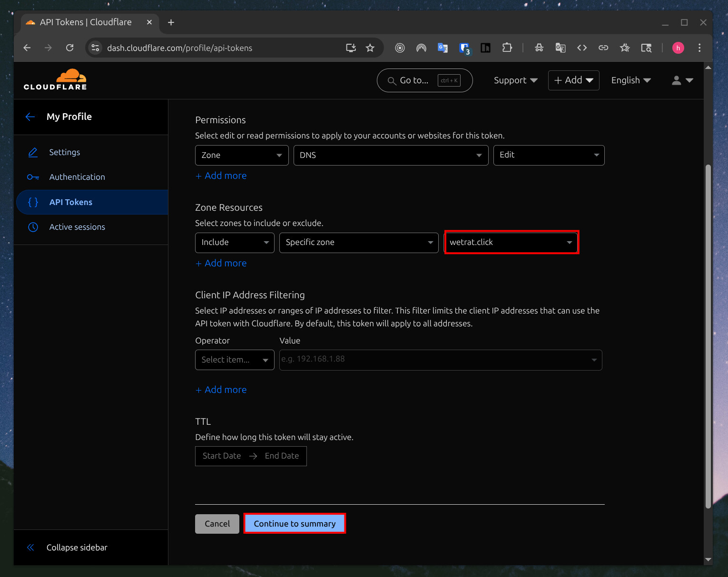Open Settings in the profile sidebar
Viewport: 728px width, 577px height.
tap(65, 152)
